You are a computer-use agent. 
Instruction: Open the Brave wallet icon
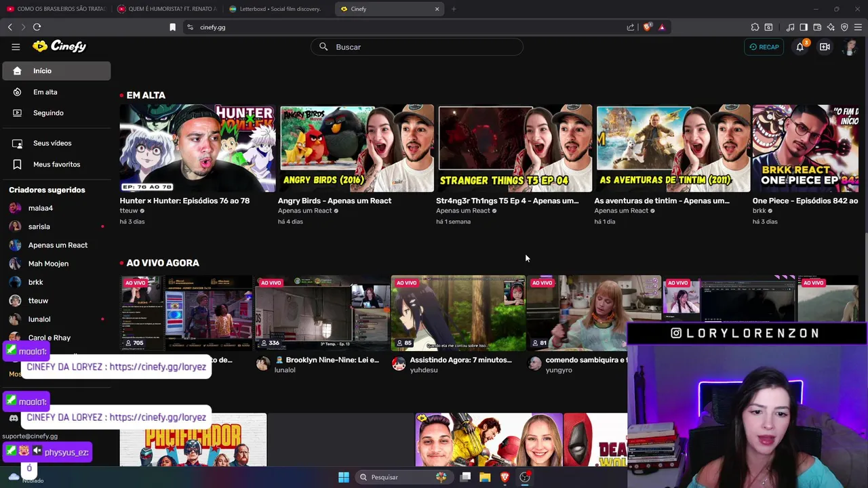817,27
